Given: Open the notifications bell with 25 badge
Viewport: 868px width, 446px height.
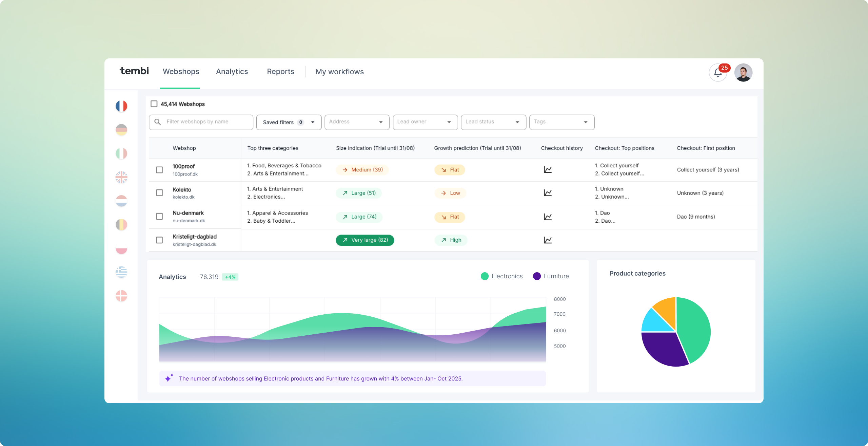Looking at the screenshot, I should 718,73.
